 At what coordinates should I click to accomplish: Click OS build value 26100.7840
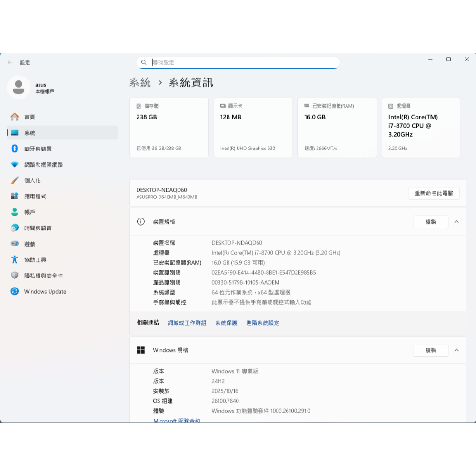(x=225, y=401)
